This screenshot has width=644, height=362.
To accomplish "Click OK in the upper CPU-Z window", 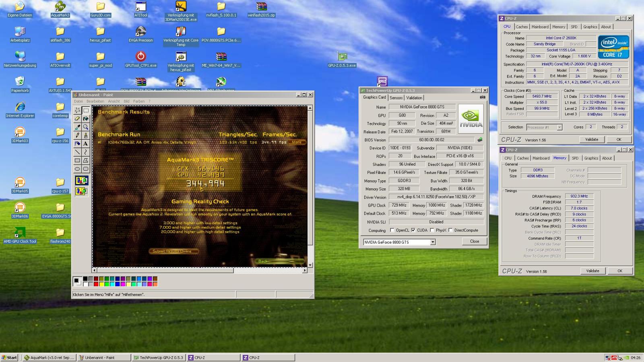I will pos(619,140).
